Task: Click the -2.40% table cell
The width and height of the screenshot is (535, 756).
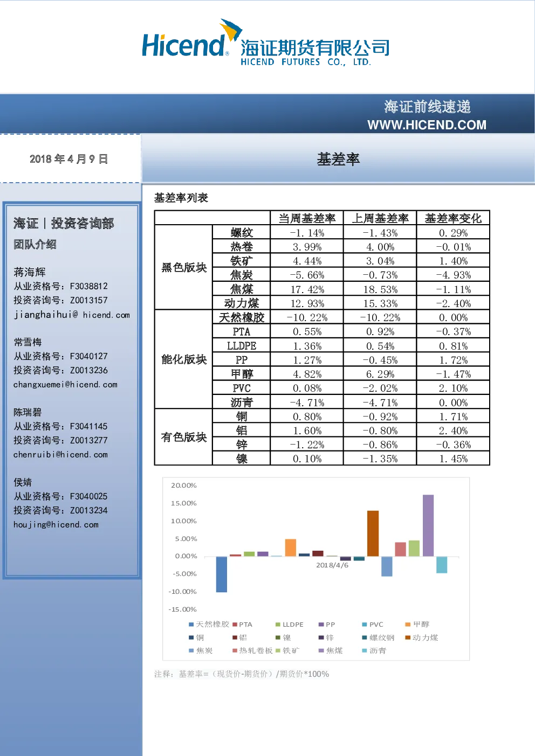Action: (453, 303)
